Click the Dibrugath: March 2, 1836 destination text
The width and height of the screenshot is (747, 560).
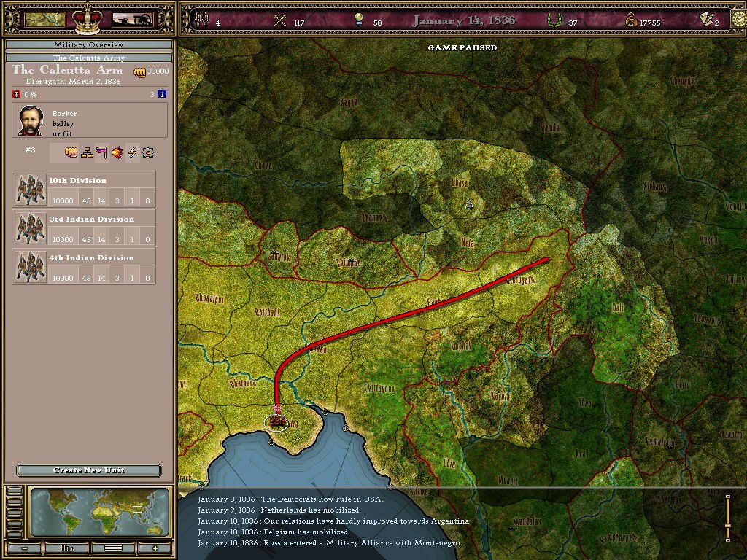(x=74, y=82)
